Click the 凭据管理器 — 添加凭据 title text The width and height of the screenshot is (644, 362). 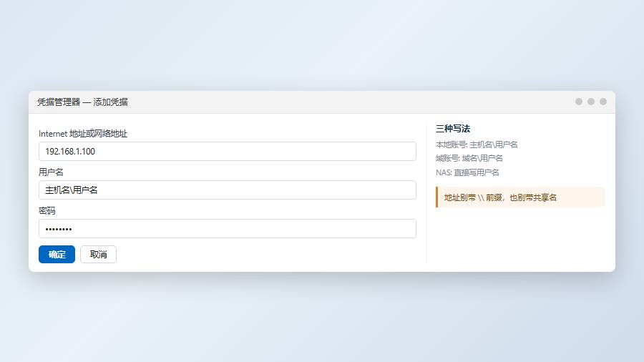[82, 102]
